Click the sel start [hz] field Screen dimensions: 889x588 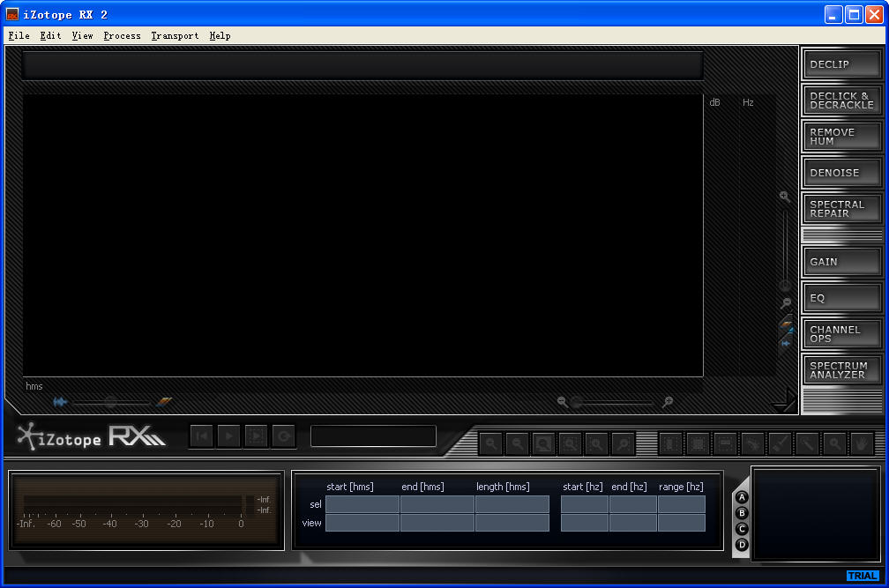coord(585,504)
